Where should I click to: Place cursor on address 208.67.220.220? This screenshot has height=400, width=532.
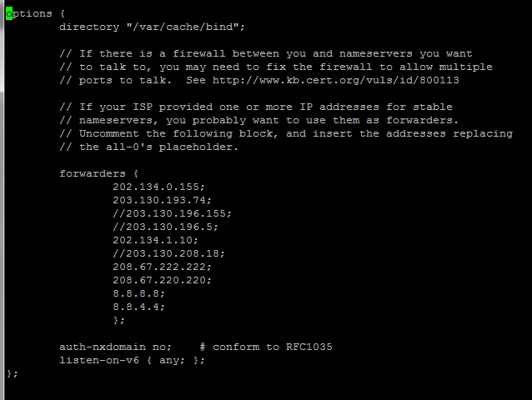click(163, 280)
